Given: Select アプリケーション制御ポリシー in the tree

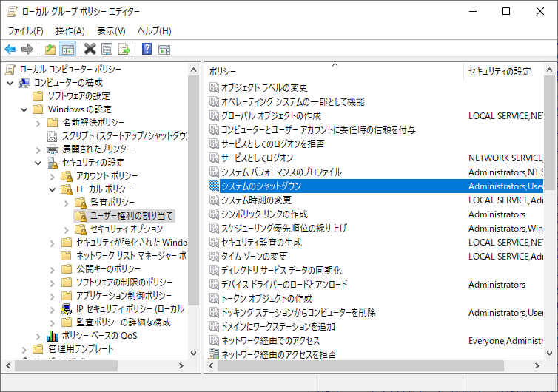Looking at the screenshot, I should (x=124, y=296).
